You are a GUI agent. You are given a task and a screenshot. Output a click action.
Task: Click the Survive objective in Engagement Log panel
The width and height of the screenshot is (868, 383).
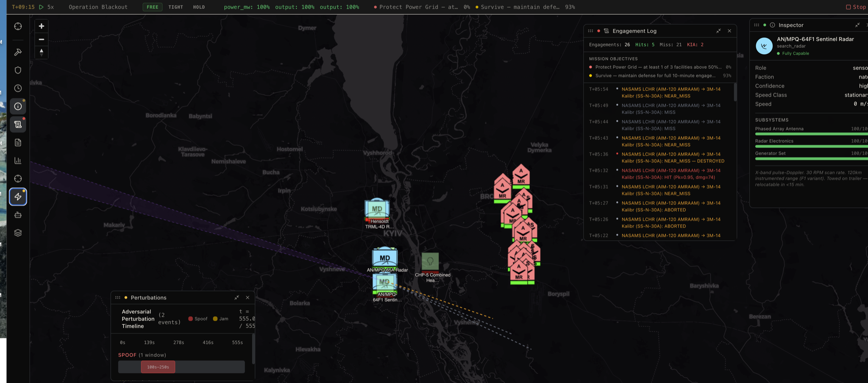point(660,75)
